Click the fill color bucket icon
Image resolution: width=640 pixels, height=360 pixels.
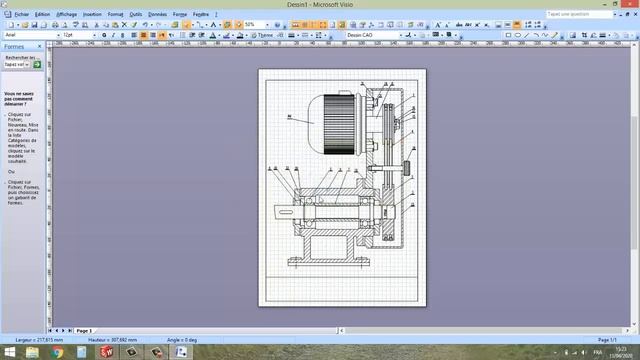coord(240,36)
